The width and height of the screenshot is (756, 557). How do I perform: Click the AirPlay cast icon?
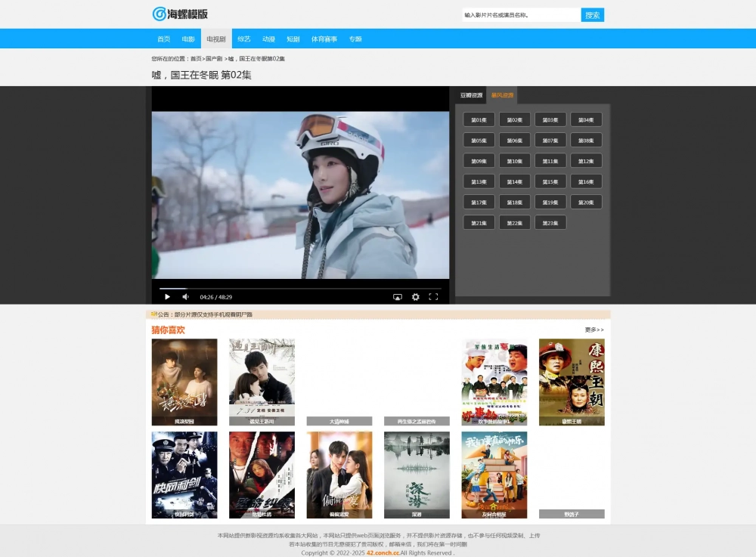tap(397, 297)
